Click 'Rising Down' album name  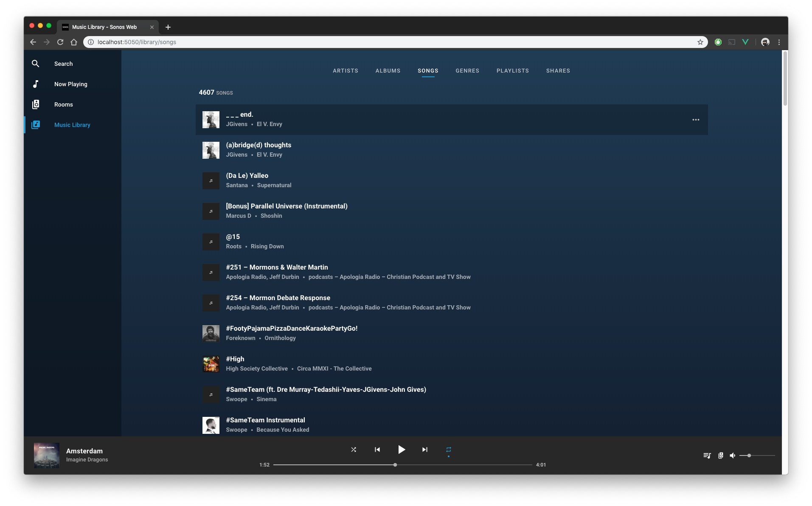[267, 246]
